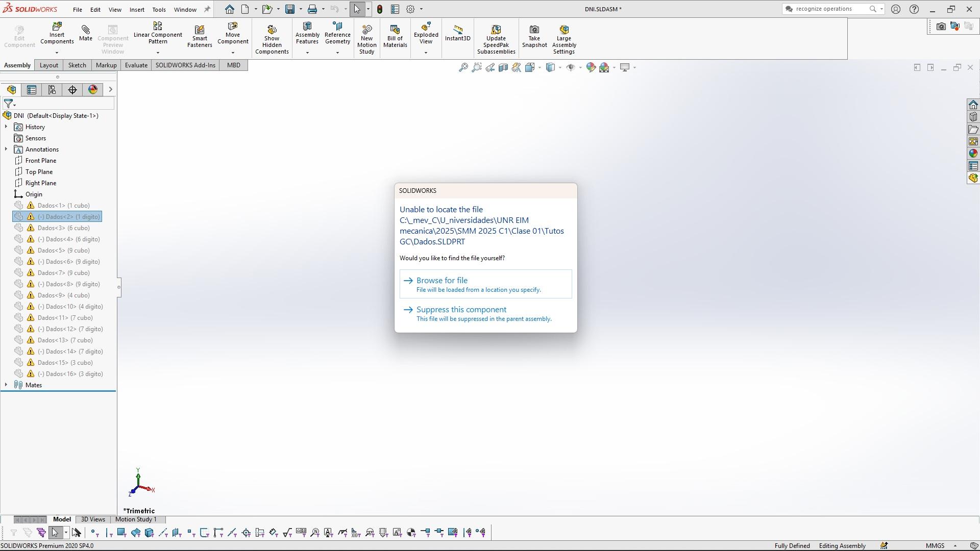The image size is (980, 551).
Task: Open the Tools menu
Action: [159, 9]
